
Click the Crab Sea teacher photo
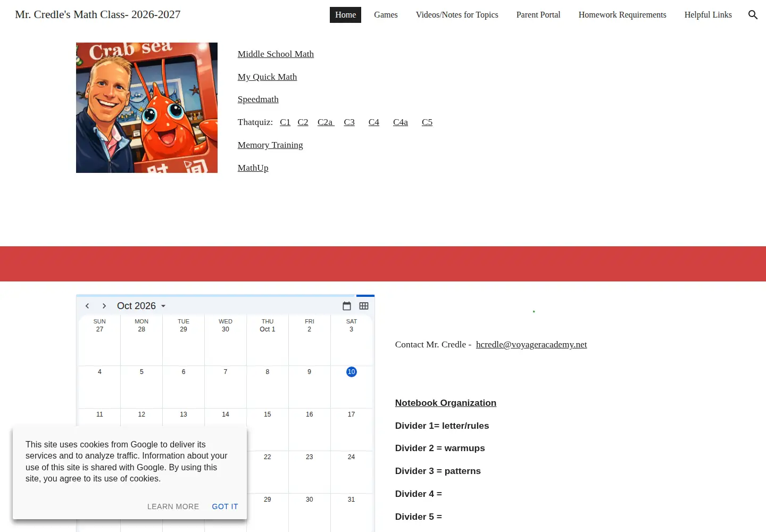coord(147,107)
